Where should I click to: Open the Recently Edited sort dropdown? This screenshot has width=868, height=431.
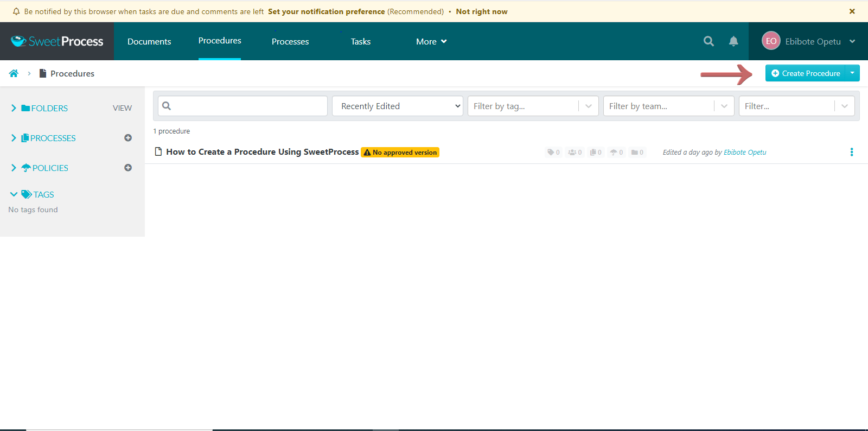tap(398, 106)
